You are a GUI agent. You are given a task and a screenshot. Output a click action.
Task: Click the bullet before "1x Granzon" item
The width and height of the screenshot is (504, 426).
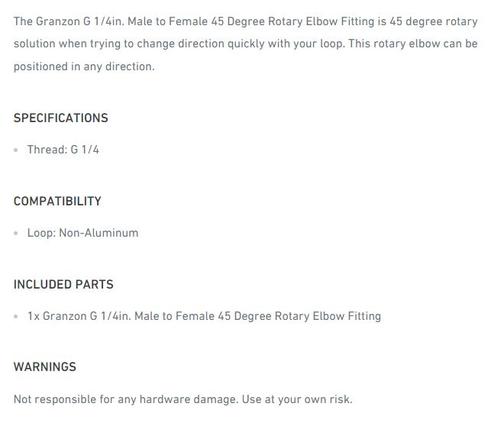pyautogui.click(x=16, y=317)
